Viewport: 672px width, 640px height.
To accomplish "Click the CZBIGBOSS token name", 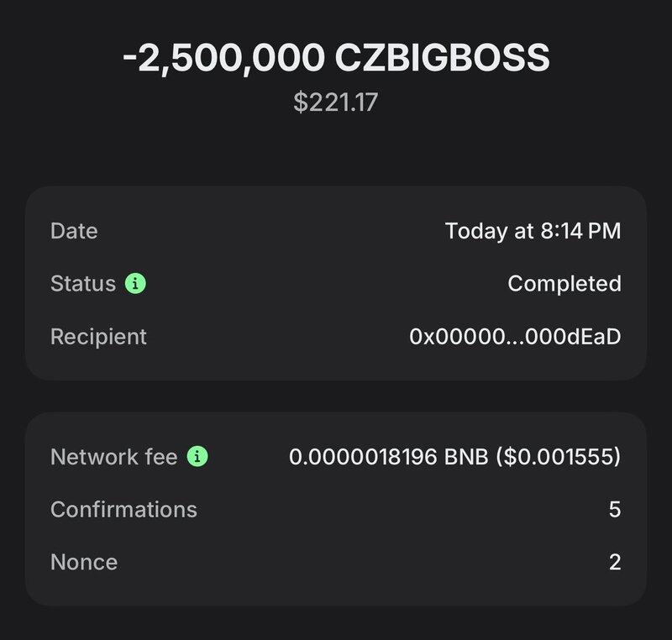I will 443,59.
